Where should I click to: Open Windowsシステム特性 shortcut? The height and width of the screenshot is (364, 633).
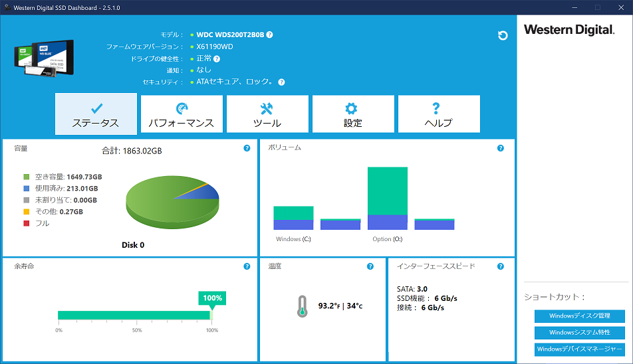[580, 333]
